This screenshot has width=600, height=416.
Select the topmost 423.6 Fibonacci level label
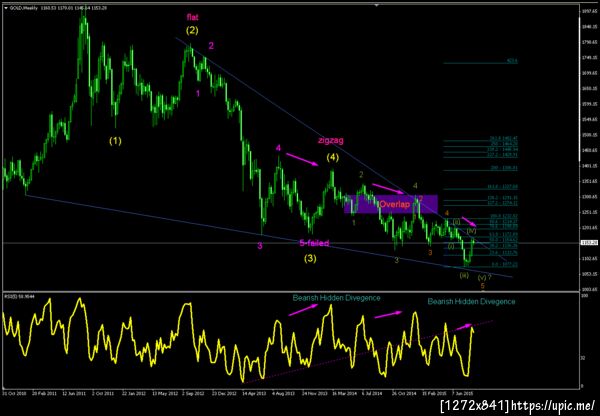(x=512, y=60)
